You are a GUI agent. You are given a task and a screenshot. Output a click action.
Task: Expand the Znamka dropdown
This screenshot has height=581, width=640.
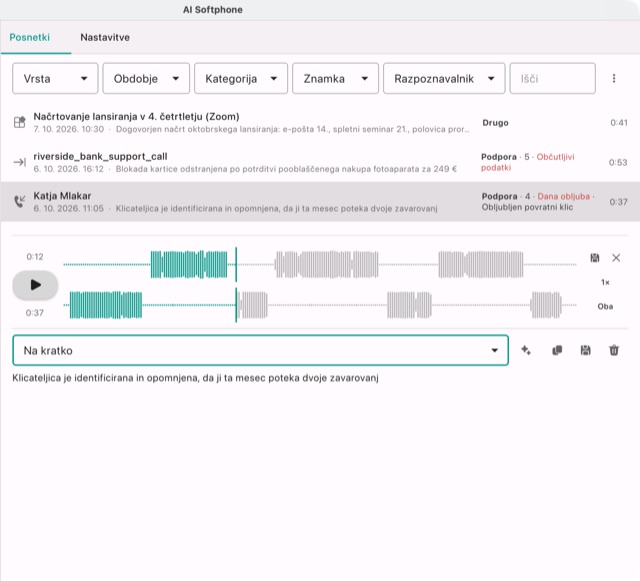[336, 78]
